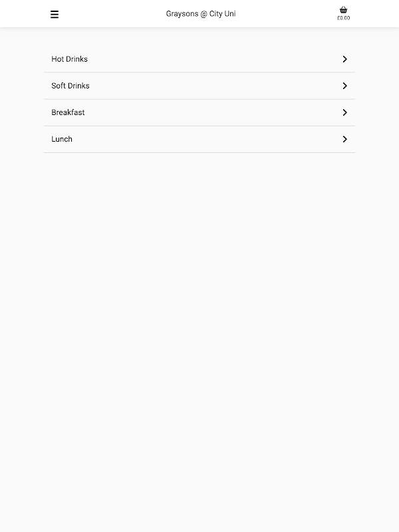The height and width of the screenshot is (532, 399).
Task: Click the £0.00 basket total
Action: pos(343,18)
